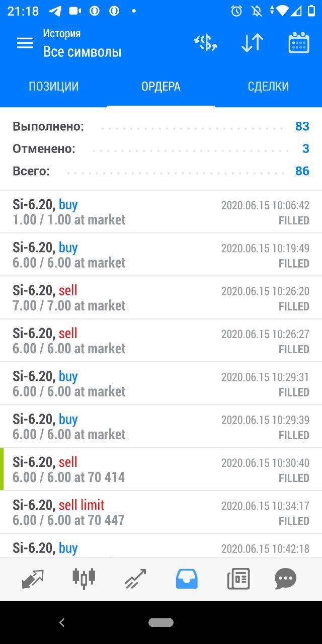
Task: Open the candlestick Chart tab
Action: [x=84, y=579]
